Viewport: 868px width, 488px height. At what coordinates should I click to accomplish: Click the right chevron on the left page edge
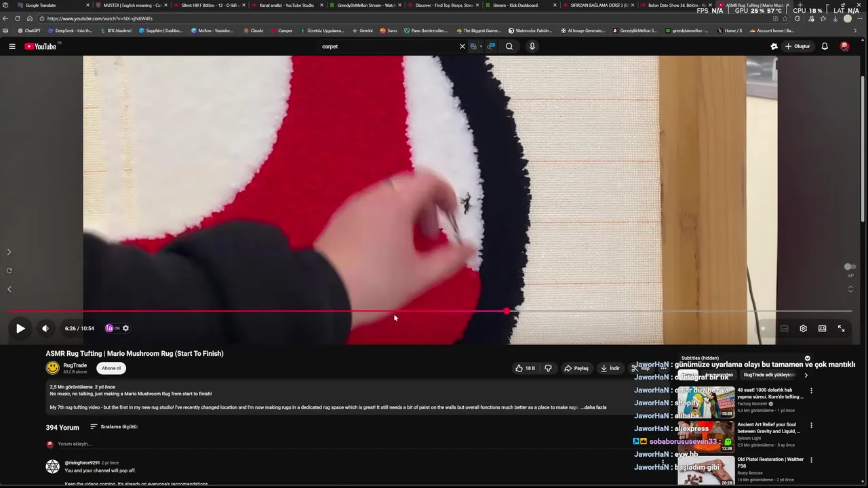pos(9,251)
